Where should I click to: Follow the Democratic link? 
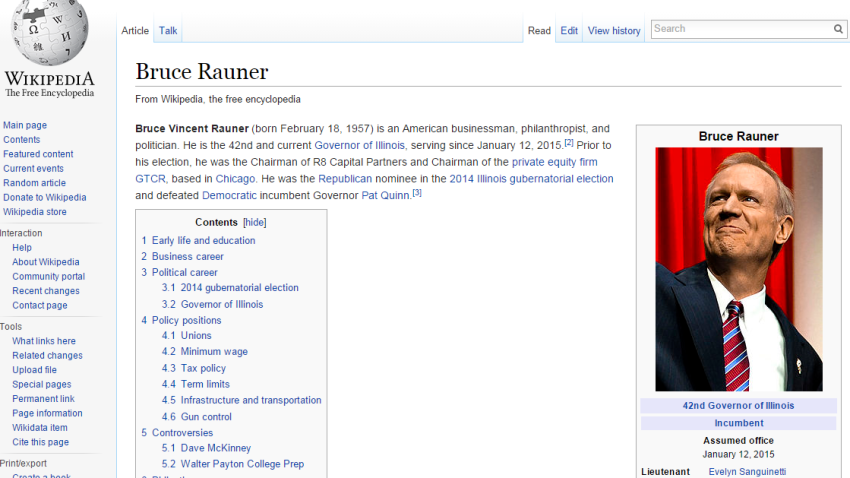(229, 196)
